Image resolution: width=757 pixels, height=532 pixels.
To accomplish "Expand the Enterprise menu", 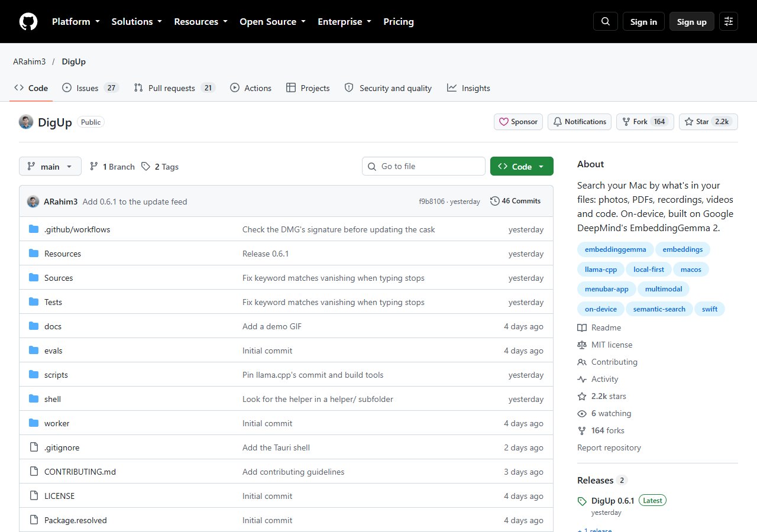I will [345, 21].
